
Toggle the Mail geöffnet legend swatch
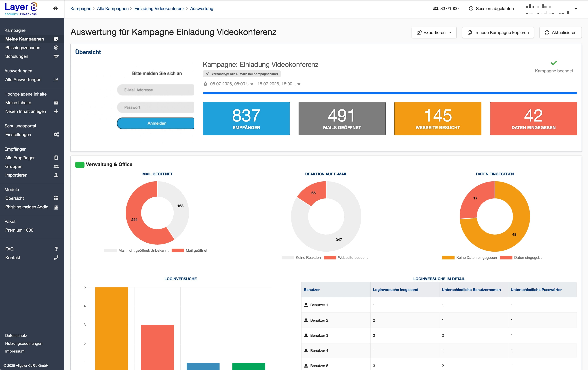(x=178, y=250)
